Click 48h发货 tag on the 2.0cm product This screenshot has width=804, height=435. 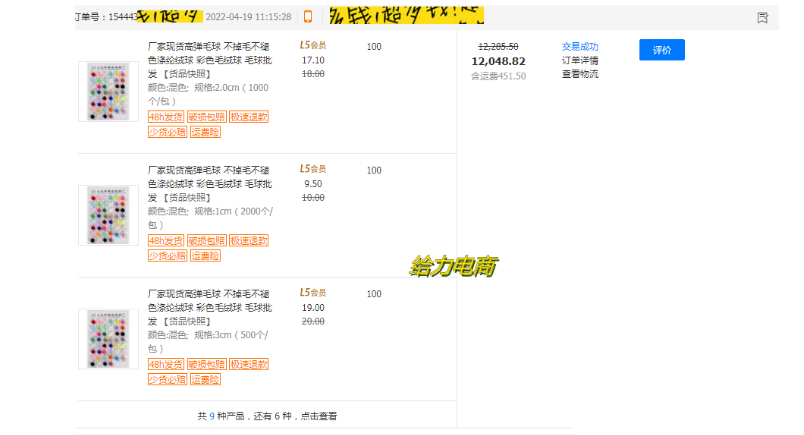pos(165,117)
